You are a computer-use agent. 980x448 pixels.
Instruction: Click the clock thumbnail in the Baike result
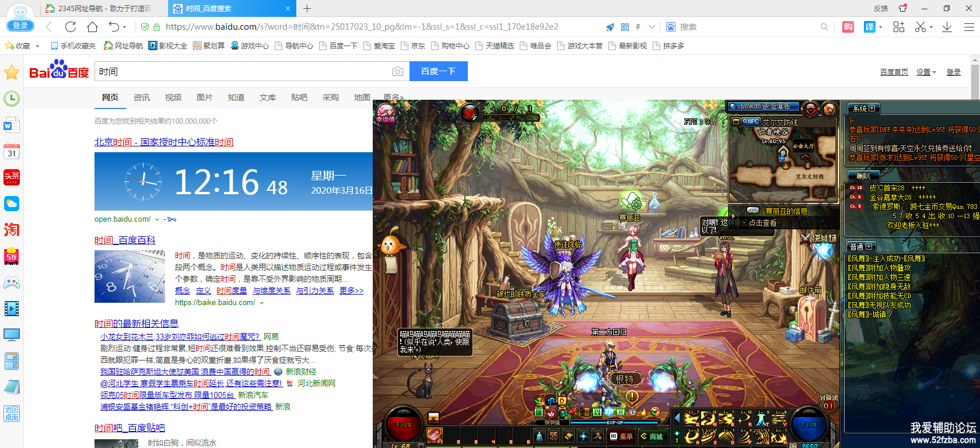pos(129,276)
